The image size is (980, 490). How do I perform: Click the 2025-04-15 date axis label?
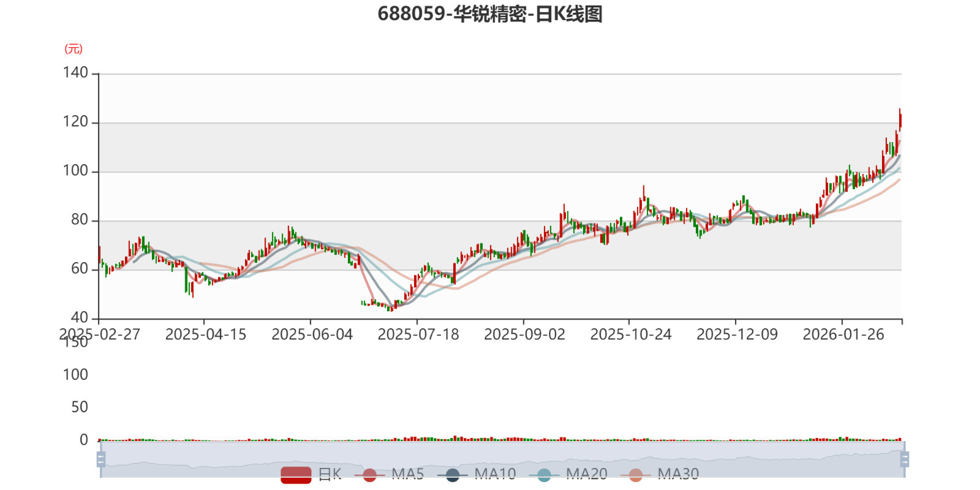(206, 334)
